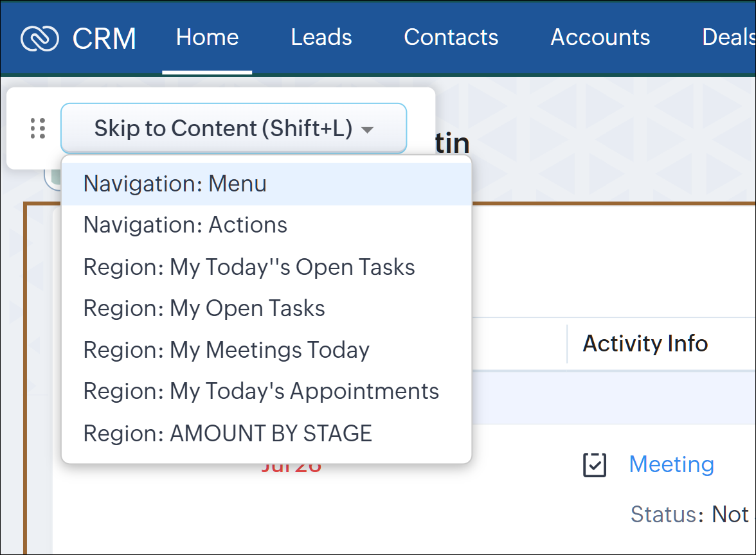Select Region: My Open Tasks
Viewport: 756px width, 555px height.
204,308
